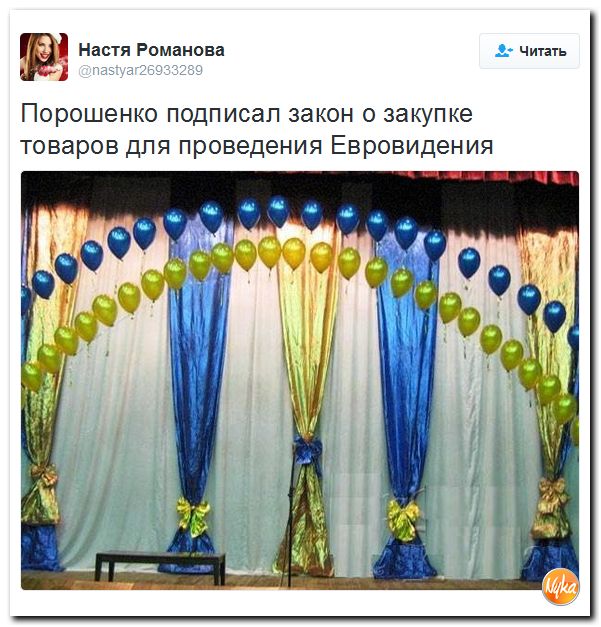Click the word Порошенко in the tweet
This screenshot has height=627, width=601.
pos(89,114)
